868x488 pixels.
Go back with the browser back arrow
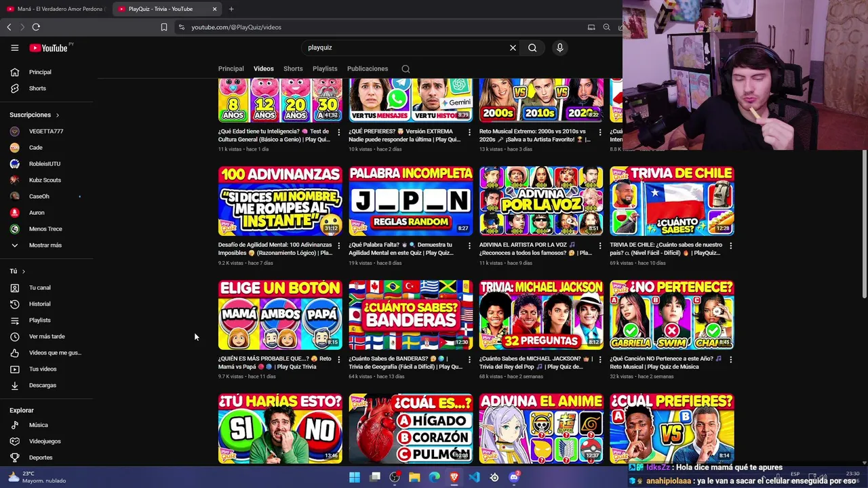9,27
